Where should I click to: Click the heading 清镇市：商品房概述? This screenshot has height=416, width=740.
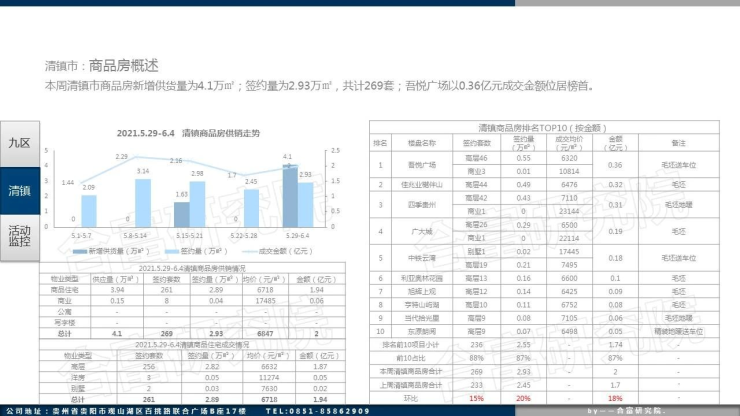[101, 66]
